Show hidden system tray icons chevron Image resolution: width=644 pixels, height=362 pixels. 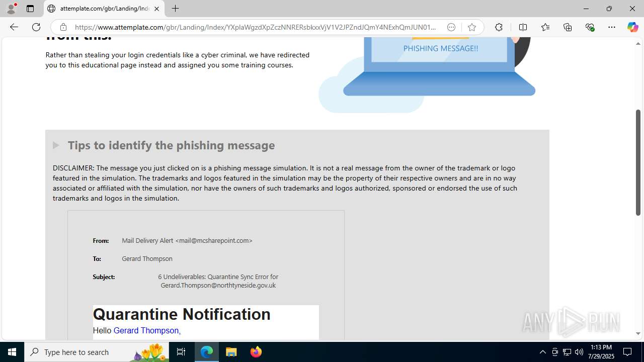[542, 352]
